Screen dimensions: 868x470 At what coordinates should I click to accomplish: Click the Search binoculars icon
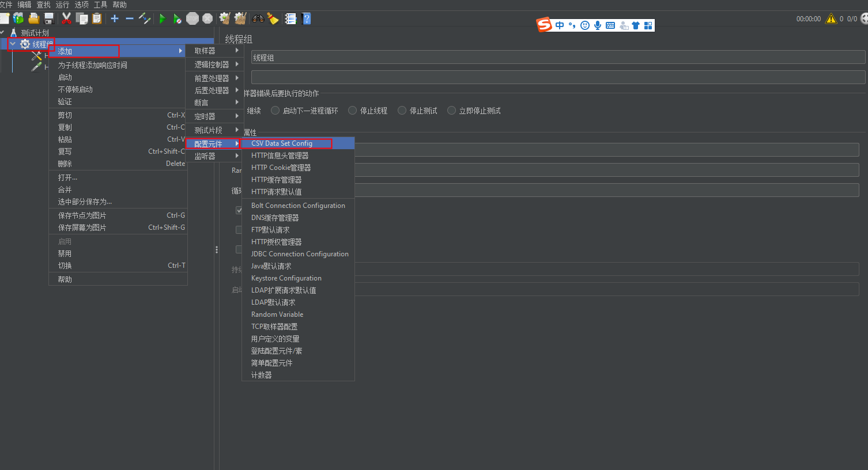point(258,18)
